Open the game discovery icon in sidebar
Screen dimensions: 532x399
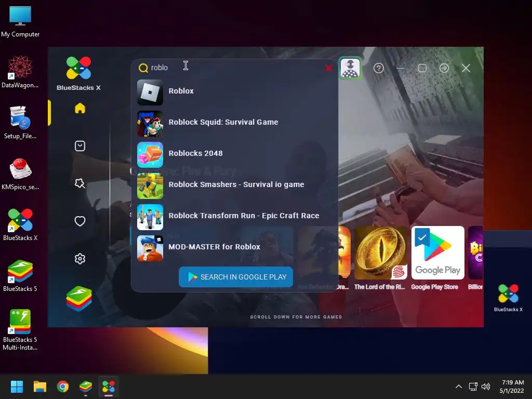[79, 183]
